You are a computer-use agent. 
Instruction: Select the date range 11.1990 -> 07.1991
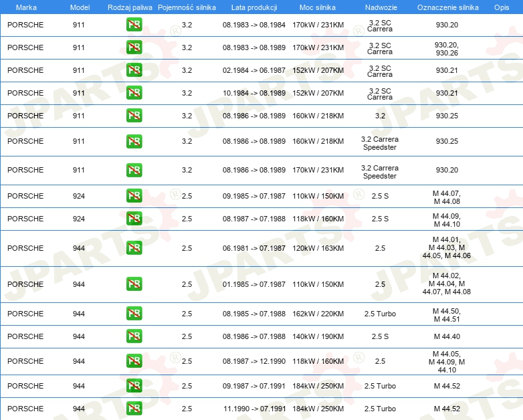[255, 409]
